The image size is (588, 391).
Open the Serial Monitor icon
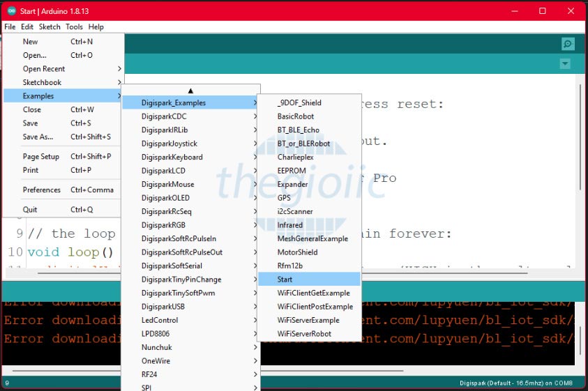point(568,44)
